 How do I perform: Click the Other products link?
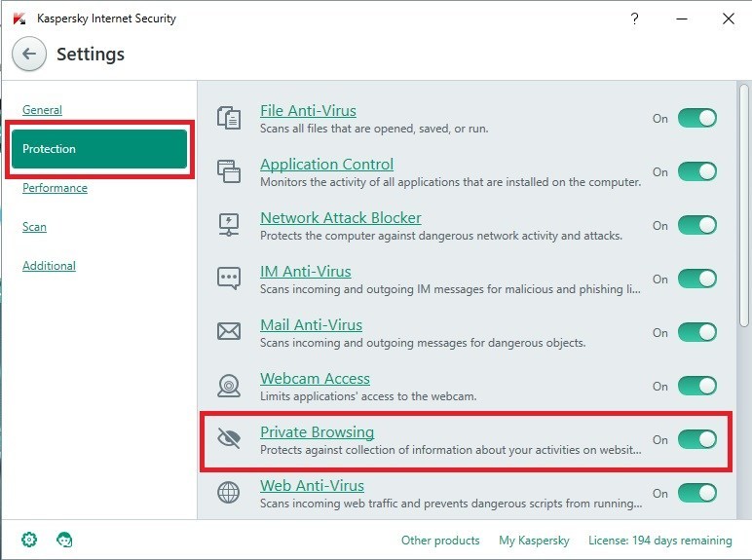[440, 541]
